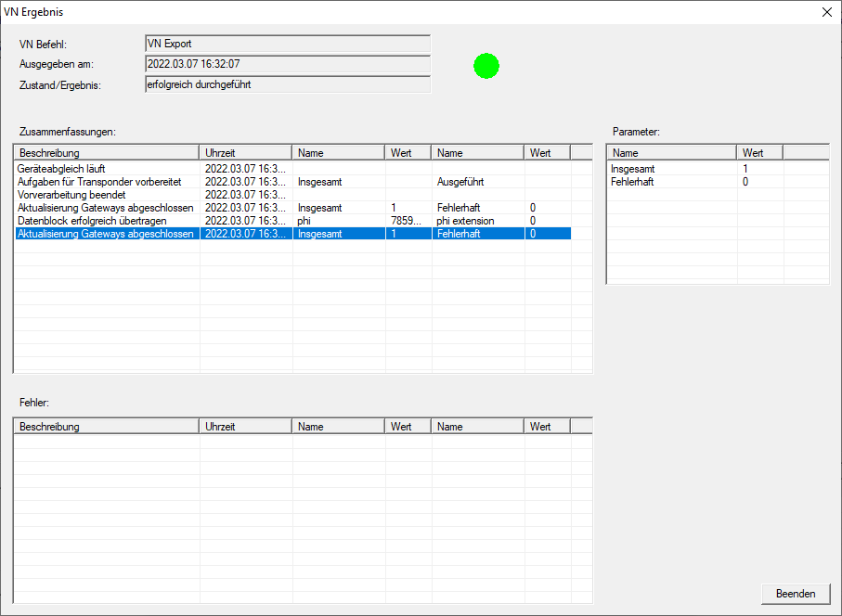Click Wert column header in Parameter table
This screenshot has height=616, width=842.
[758, 153]
